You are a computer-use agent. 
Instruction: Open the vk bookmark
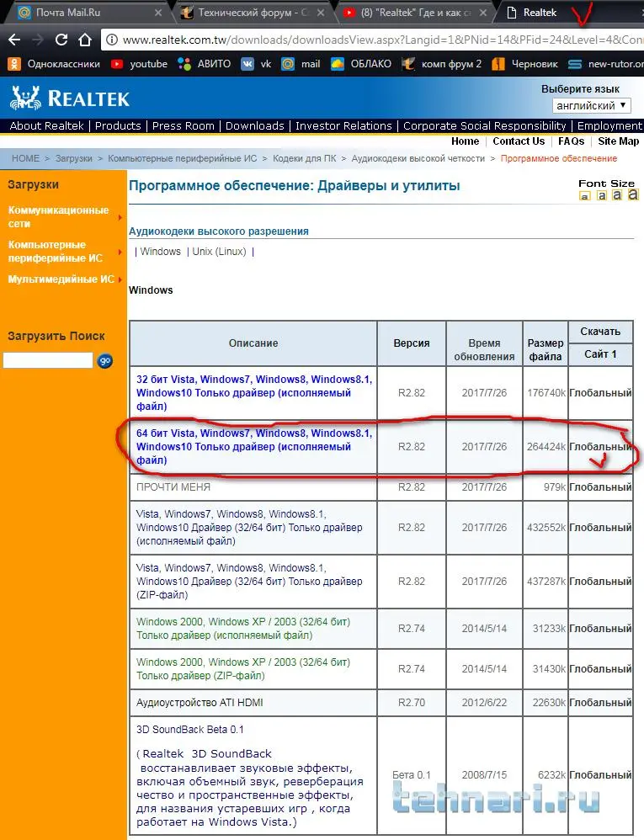pos(256,64)
